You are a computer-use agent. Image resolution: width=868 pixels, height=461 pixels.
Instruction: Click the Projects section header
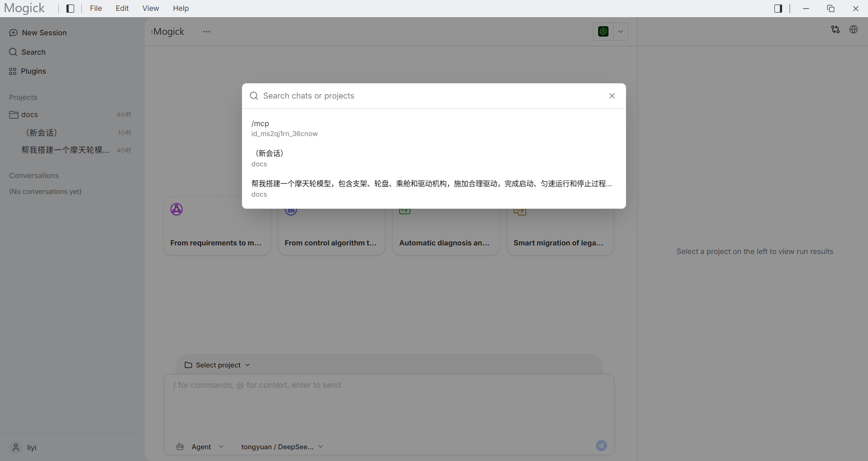pos(23,98)
